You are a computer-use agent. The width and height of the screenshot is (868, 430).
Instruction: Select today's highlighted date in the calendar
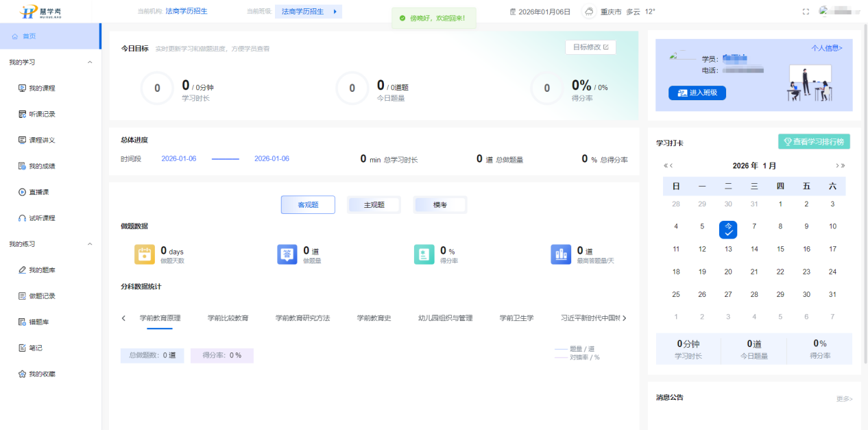tap(727, 230)
